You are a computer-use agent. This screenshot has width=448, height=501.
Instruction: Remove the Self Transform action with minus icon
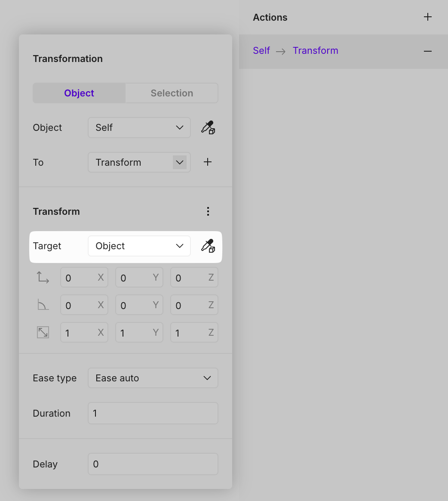coord(427,51)
